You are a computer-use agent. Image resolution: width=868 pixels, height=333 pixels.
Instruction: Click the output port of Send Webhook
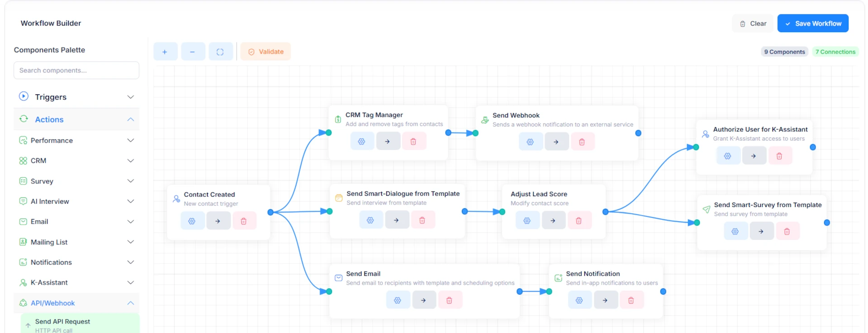[x=638, y=133]
